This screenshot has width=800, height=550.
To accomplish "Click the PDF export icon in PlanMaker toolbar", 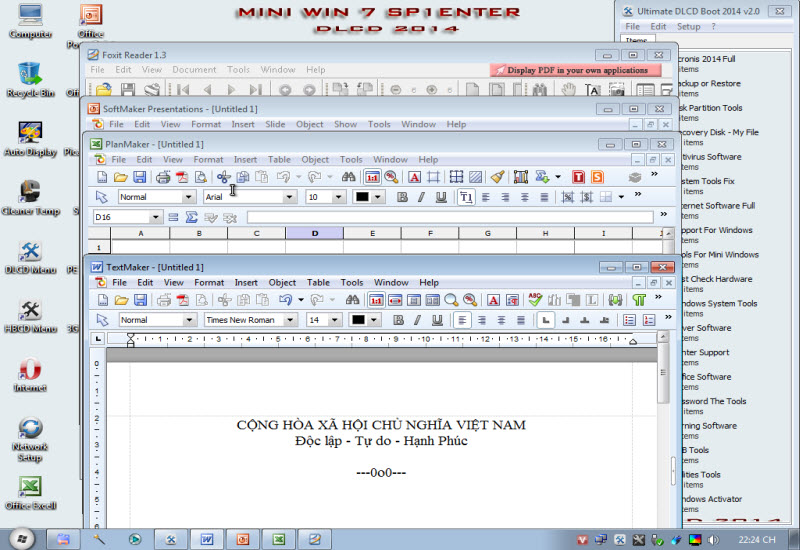I will [x=182, y=177].
